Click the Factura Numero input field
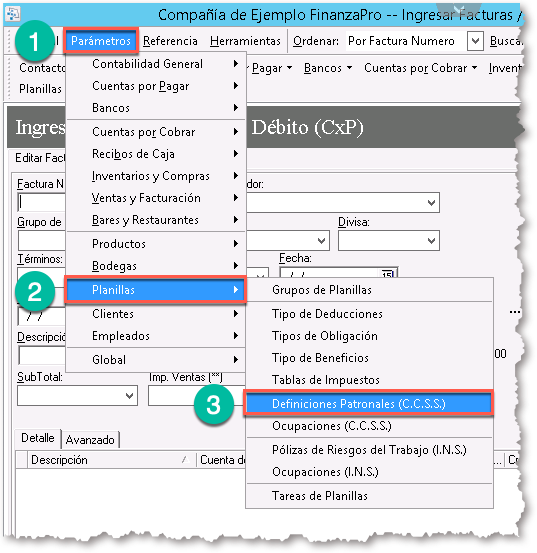This screenshot has height=553, width=537. (x=42, y=202)
